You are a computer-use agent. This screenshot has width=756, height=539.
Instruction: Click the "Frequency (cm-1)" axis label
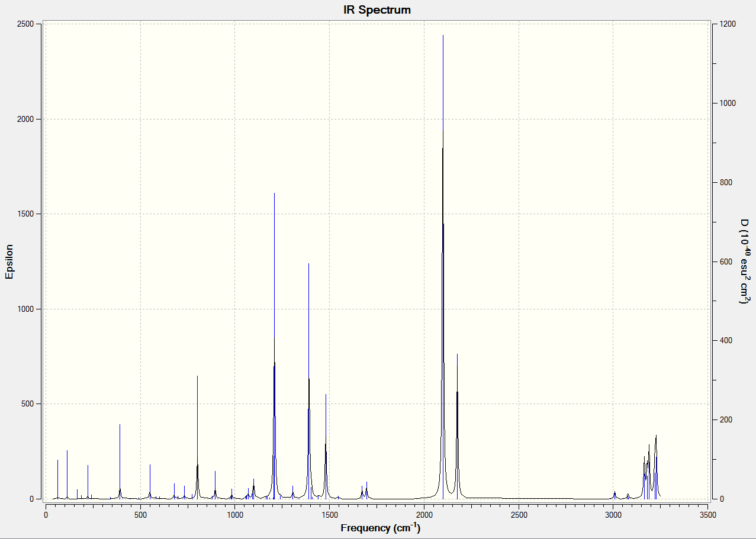[x=381, y=528]
